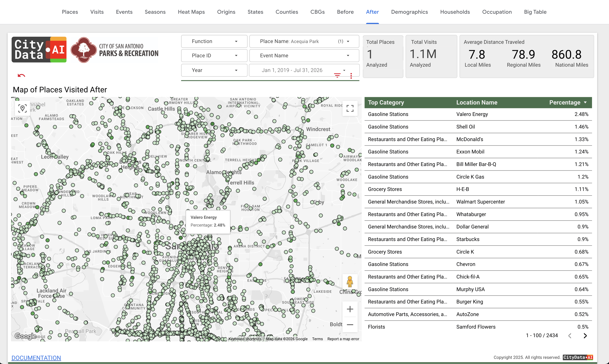Open the States tab
The width and height of the screenshot is (609, 364).
click(255, 12)
